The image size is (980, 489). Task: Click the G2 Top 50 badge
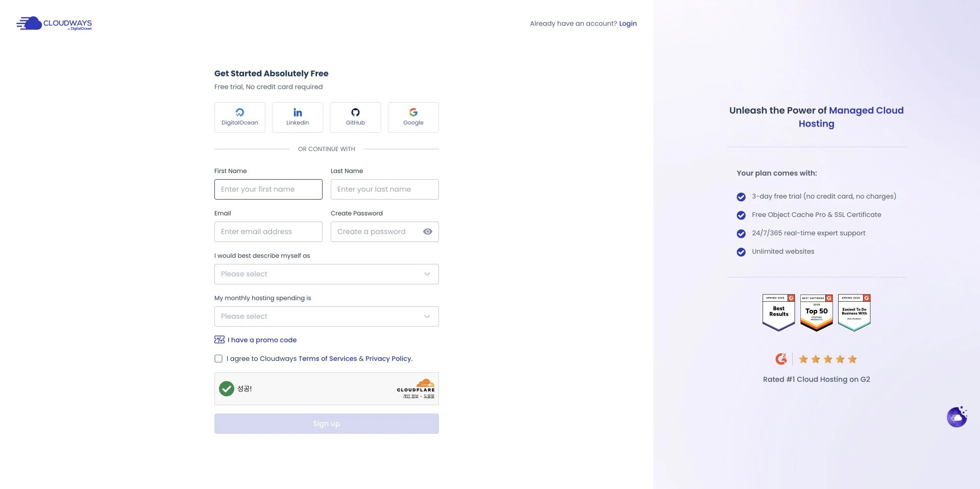click(x=817, y=312)
